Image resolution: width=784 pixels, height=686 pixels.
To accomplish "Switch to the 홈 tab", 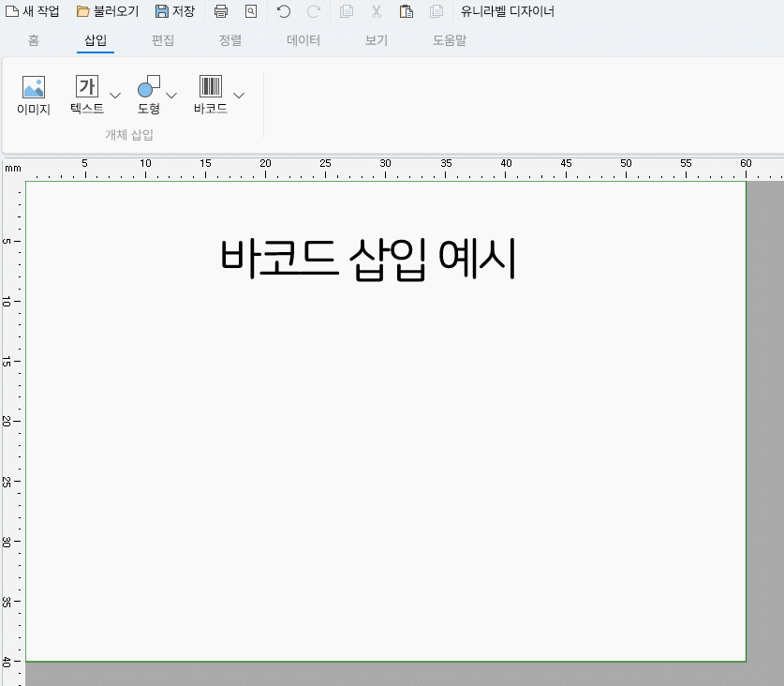I will click(34, 40).
